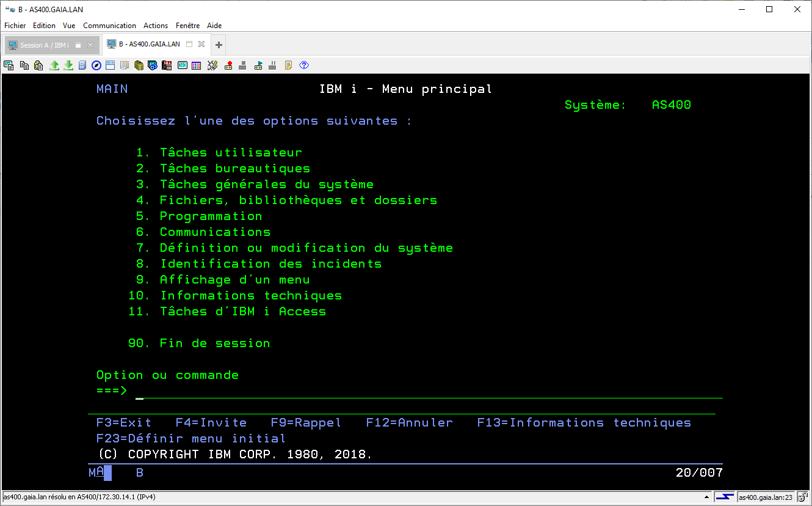This screenshot has height=506, width=812.
Task: Select option 5. Programmation
Action: (x=199, y=216)
